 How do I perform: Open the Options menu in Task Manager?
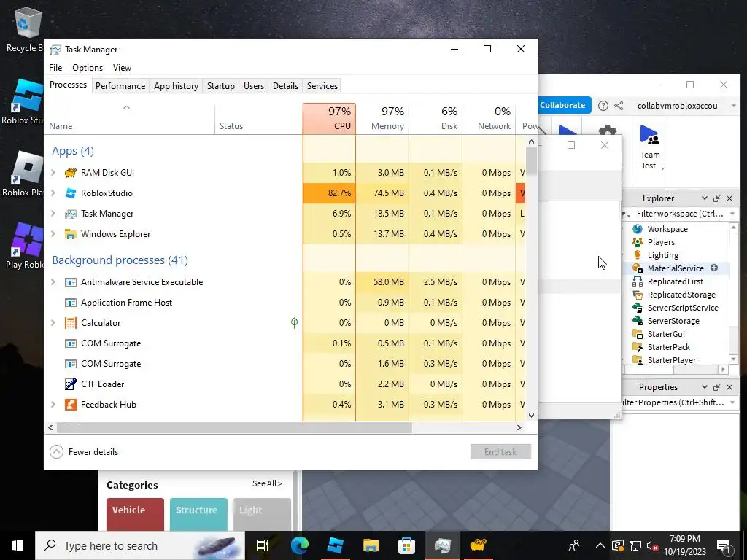coord(88,68)
